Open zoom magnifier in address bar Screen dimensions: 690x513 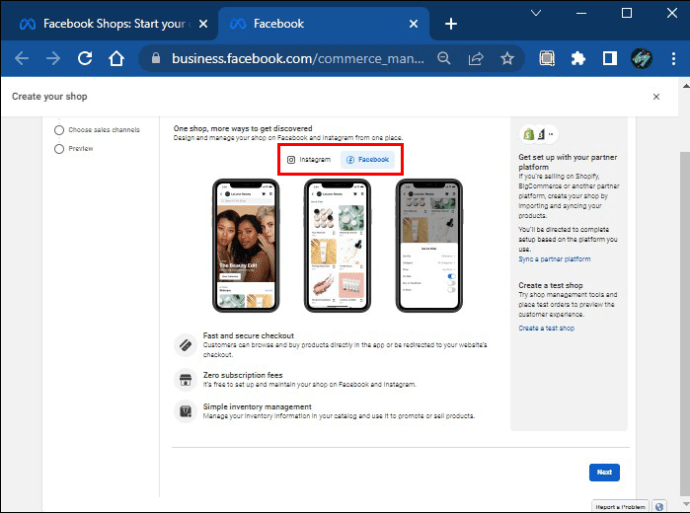click(444, 58)
